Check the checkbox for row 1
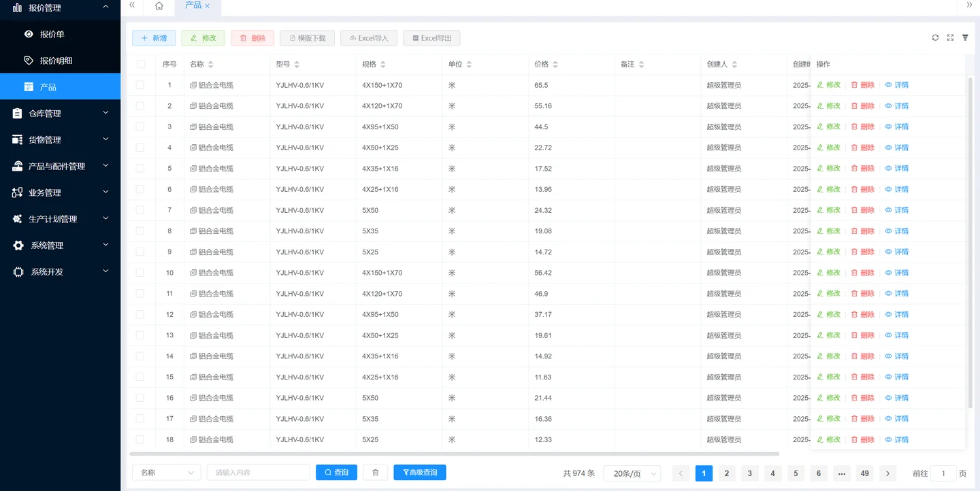980x491 pixels. [140, 85]
